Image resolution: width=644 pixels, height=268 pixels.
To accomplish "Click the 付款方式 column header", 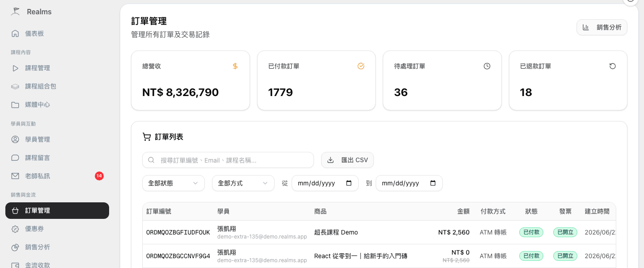I will [493, 211].
